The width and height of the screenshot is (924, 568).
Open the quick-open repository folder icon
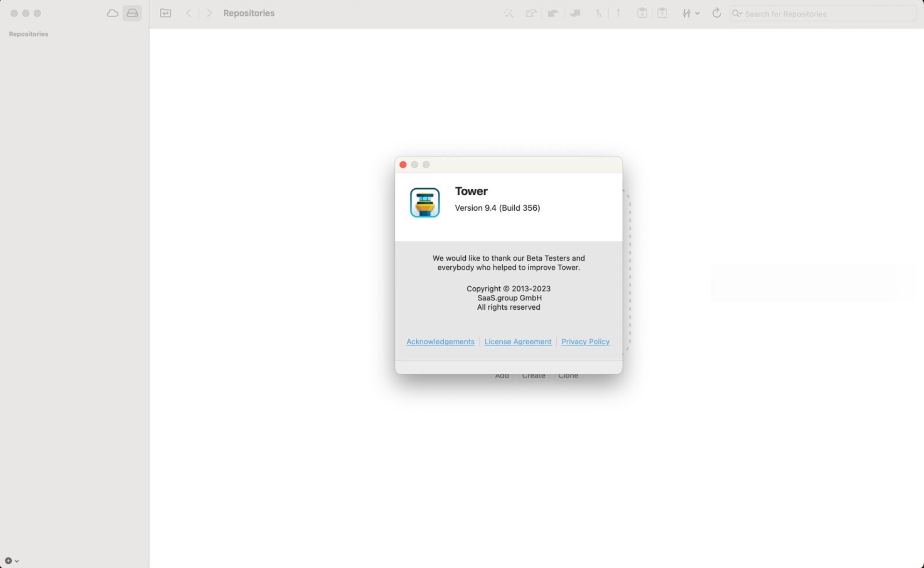[x=165, y=13]
